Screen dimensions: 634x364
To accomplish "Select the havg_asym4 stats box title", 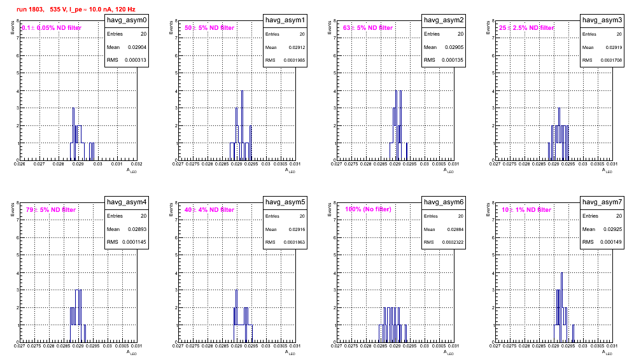I will (127, 202).
